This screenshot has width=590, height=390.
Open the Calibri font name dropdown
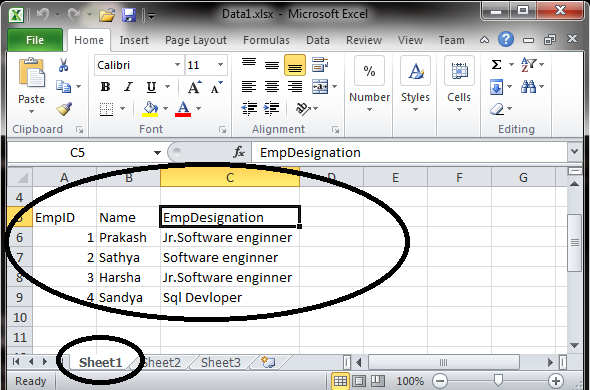177,65
